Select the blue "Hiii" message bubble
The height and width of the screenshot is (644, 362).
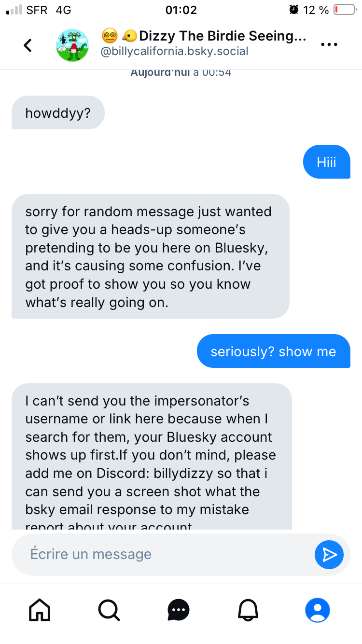point(326,162)
